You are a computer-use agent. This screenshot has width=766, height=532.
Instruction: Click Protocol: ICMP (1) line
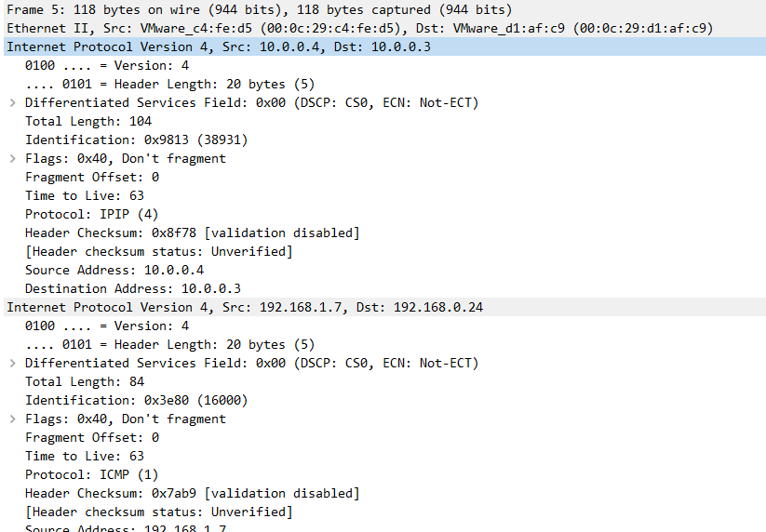pyautogui.click(x=91, y=474)
